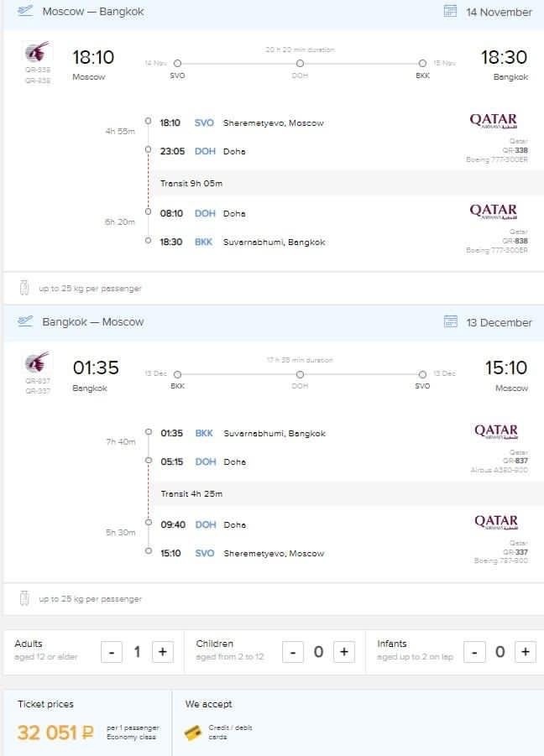
Task: Click the plane icon beside Bangkok — Moscow
Action: pos(25,321)
